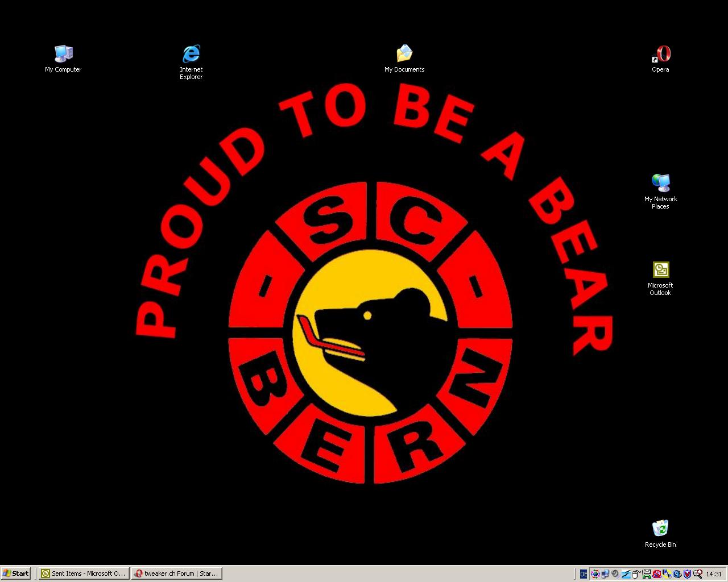Open the Windows Start menu

[15, 573]
